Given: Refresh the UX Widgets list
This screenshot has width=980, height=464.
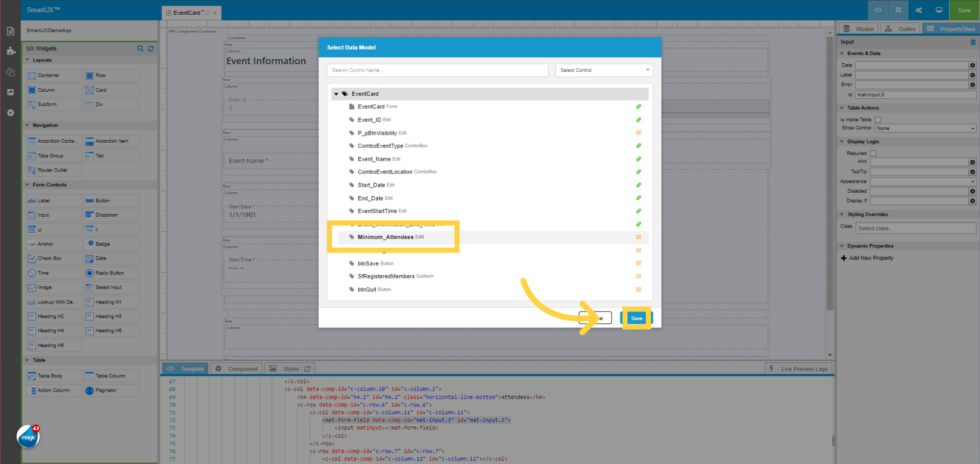Looking at the screenshot, I should [151, 48].
